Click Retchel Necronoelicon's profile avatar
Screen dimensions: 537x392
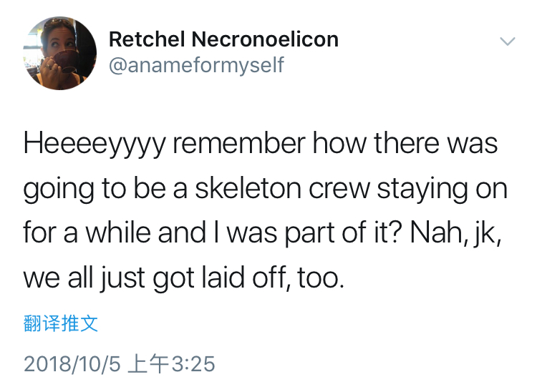(60, 53)
